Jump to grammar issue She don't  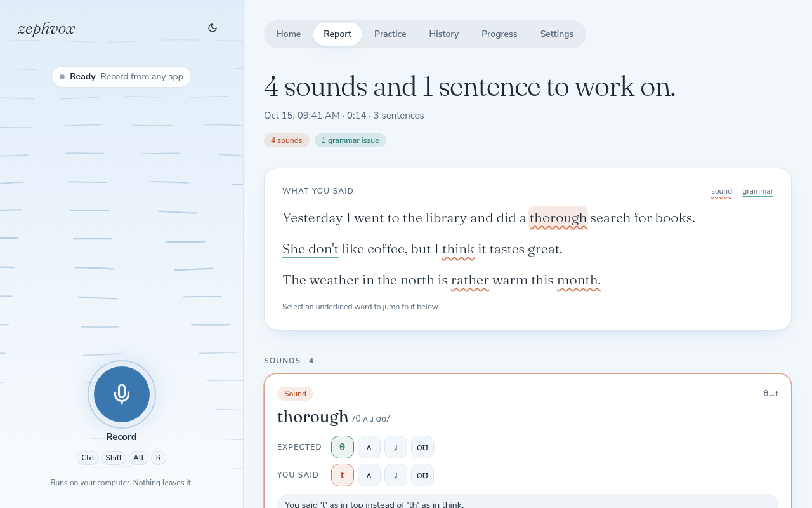pos(310,249)
